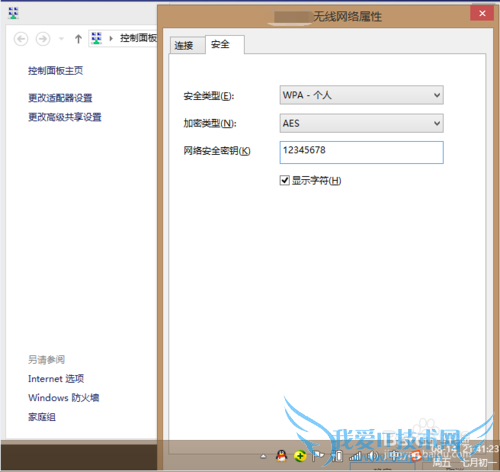Click 控制面板 in the address breadcrumb
Viewport: 500px width, 472px height.
coord(138,38)
